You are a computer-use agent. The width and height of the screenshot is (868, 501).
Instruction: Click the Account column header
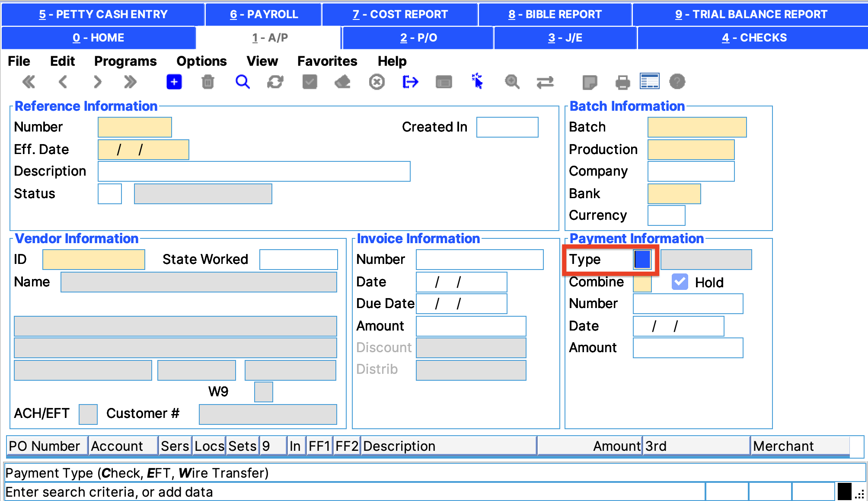[123, 446]
